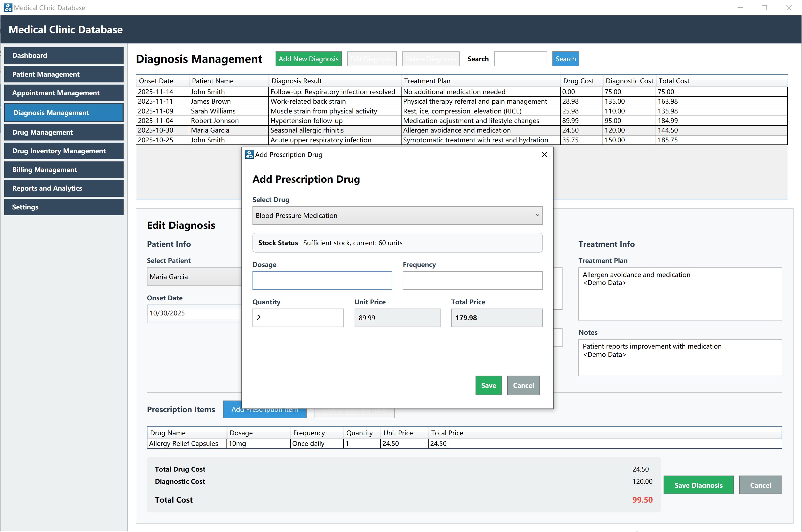This screenshot has height=532, width=802.
Task: Minimize the main application window
Action: (x=740, y=7)
